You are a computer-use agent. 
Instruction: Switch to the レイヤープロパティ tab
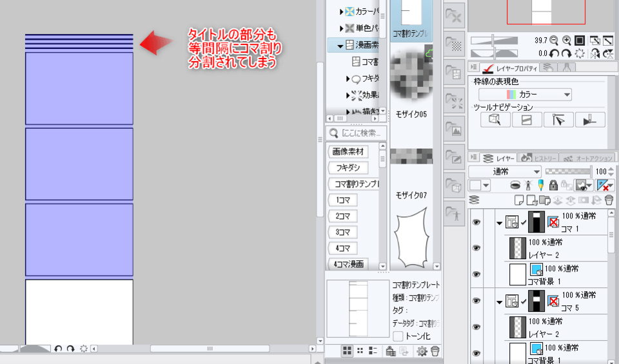tap(509, 68)
